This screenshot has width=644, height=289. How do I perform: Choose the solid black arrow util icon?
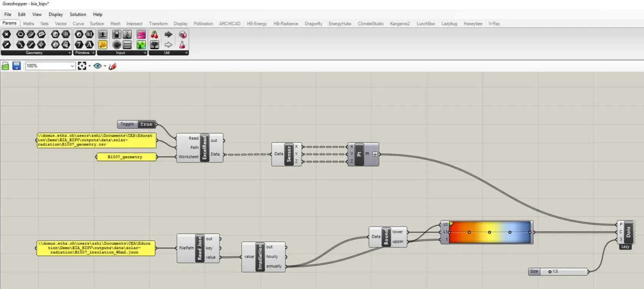coord(169,34)
